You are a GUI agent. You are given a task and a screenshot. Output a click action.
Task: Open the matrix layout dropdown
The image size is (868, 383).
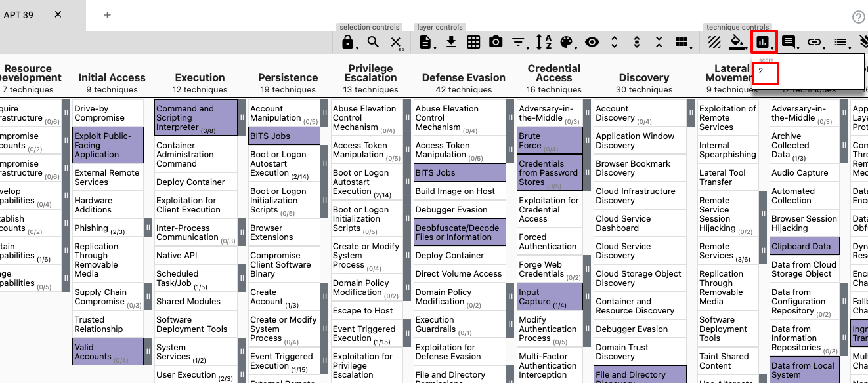coord(683,41)
